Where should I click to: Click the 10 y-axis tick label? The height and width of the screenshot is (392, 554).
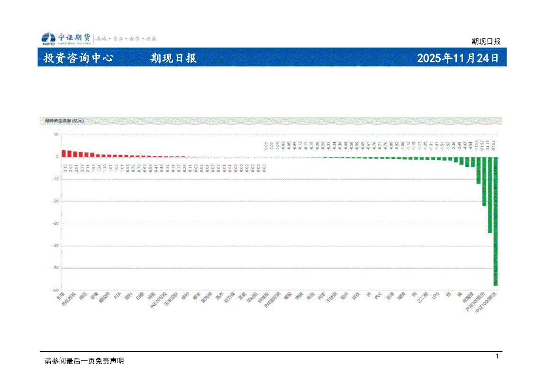click(x=56, y=134)
